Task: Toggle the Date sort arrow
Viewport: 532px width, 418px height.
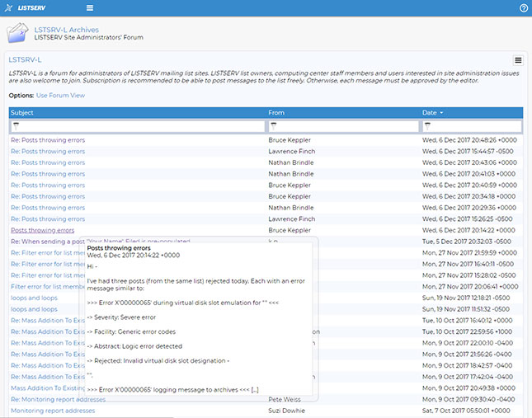Action: pos(441,113)
